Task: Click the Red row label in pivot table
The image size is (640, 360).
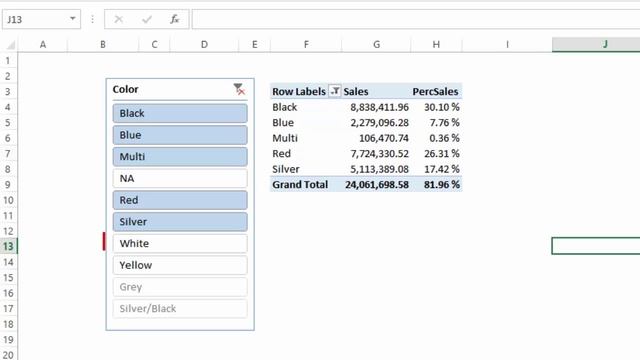Action: pos(306,153)
